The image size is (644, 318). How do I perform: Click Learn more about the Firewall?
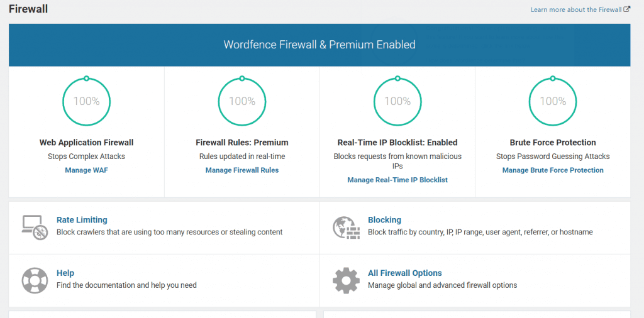tap(576, 9)
